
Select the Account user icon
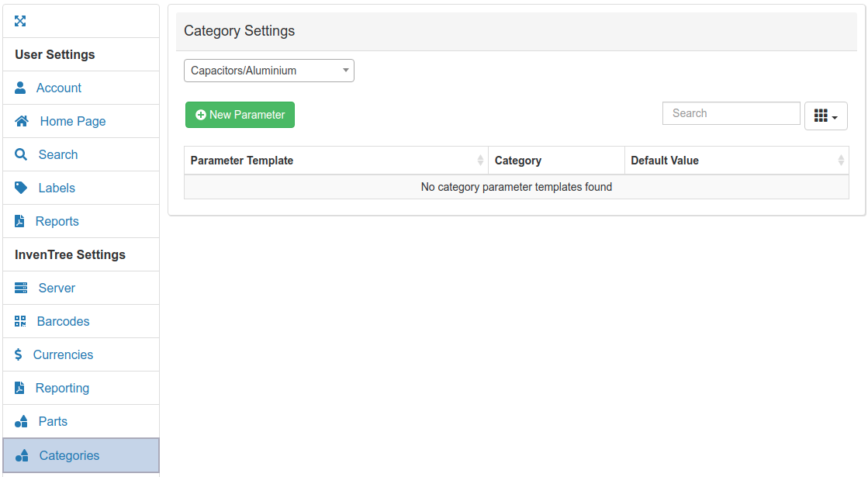(19, 88)
